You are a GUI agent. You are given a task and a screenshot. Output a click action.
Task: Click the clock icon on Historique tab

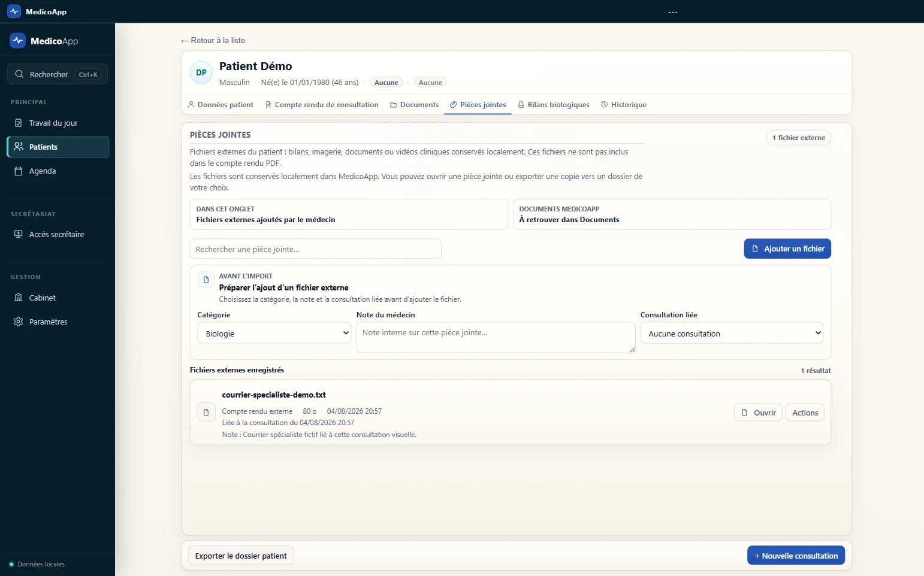[604, 104]
